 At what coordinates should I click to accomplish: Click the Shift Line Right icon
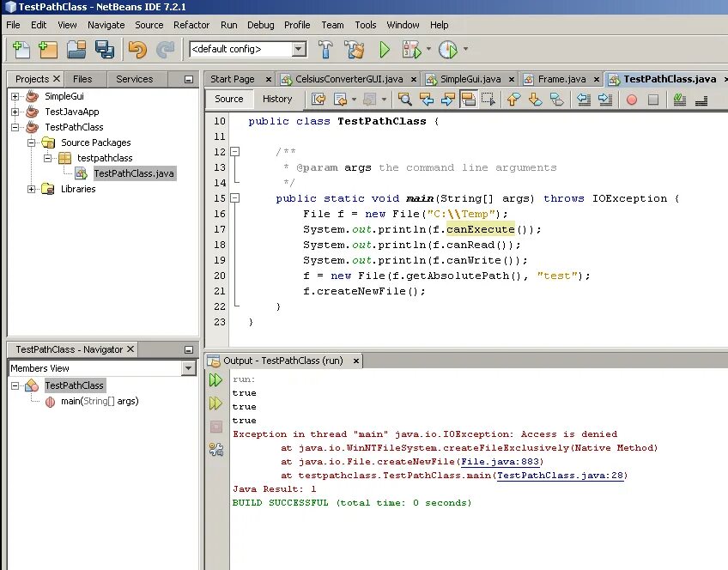pos(604,100)
